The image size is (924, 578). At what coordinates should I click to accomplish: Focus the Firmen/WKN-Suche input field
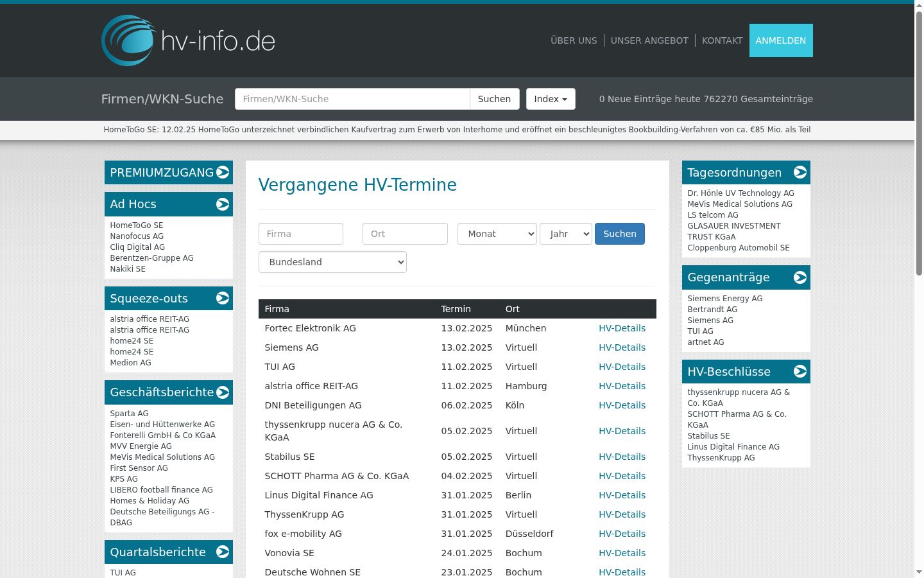coord(352,99)
